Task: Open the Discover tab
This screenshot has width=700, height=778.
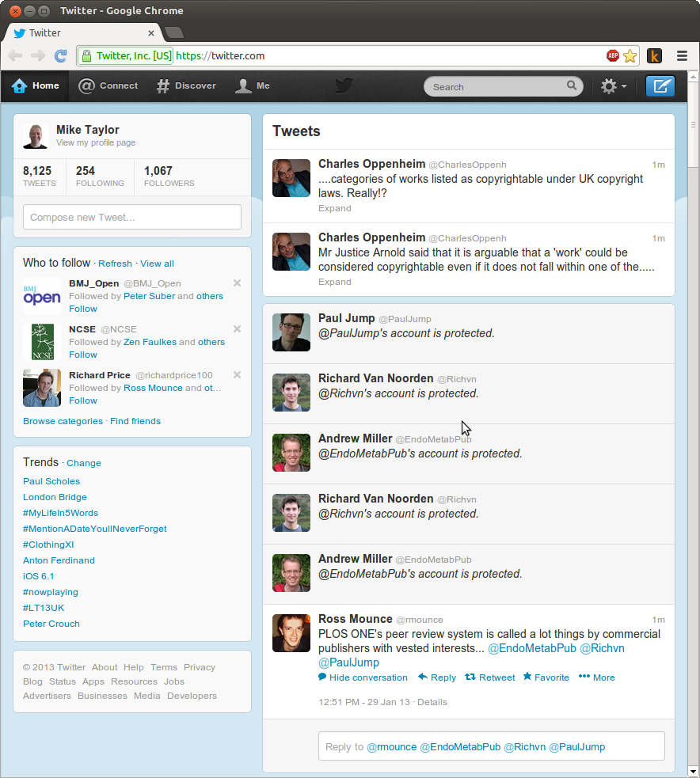Action: point(186,85)
